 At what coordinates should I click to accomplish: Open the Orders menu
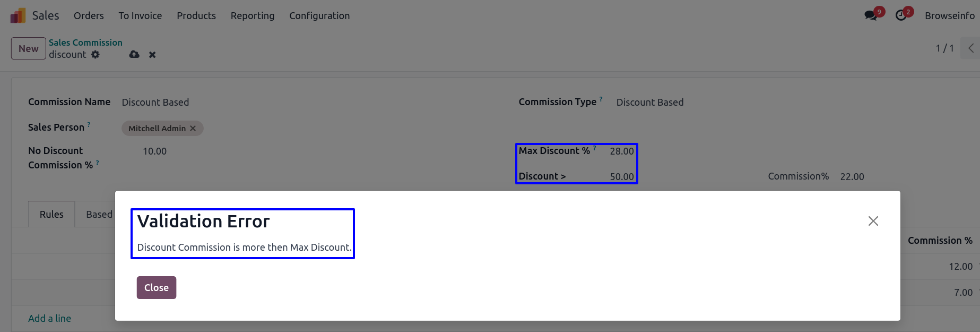89,16
